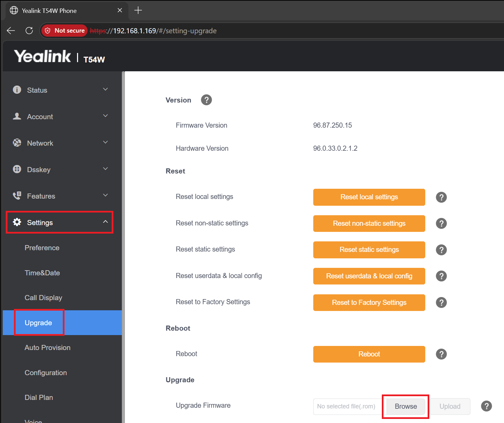
Task: Click the browser back arrow
Action: point(11,31)
